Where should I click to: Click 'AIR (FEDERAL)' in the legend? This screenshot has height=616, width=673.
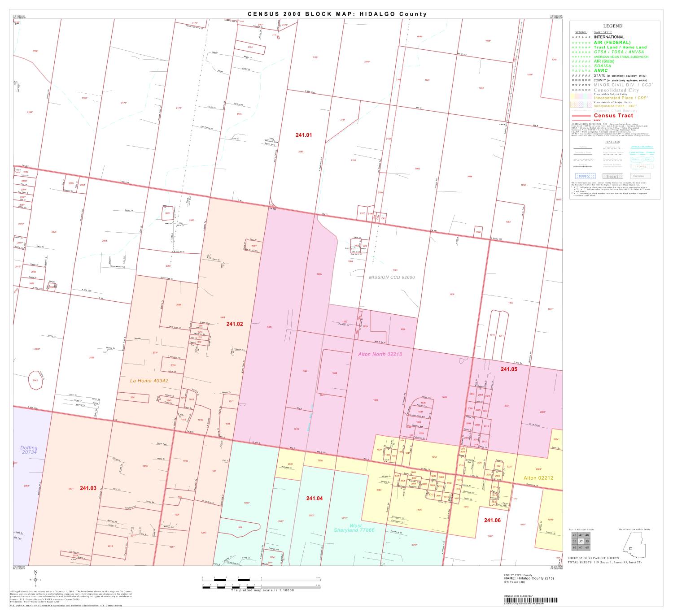[612, 43]
